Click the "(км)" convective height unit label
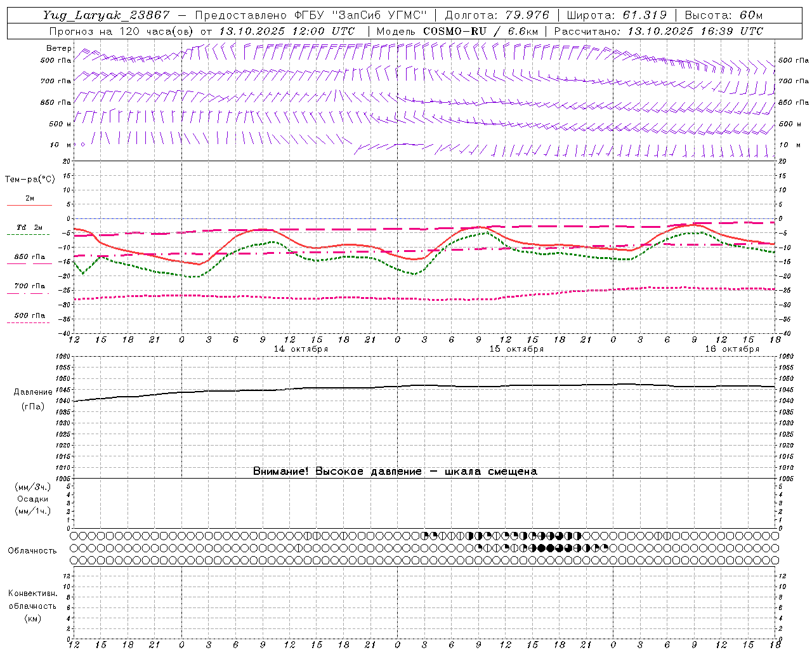Viewport: 812px width, 650px height. click(33, 619)
